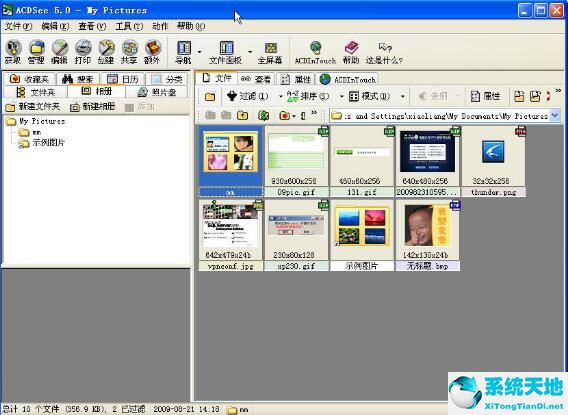Select the 09pic.gif thumbnail
Screen dimensions: 568x415
[296, 161]
